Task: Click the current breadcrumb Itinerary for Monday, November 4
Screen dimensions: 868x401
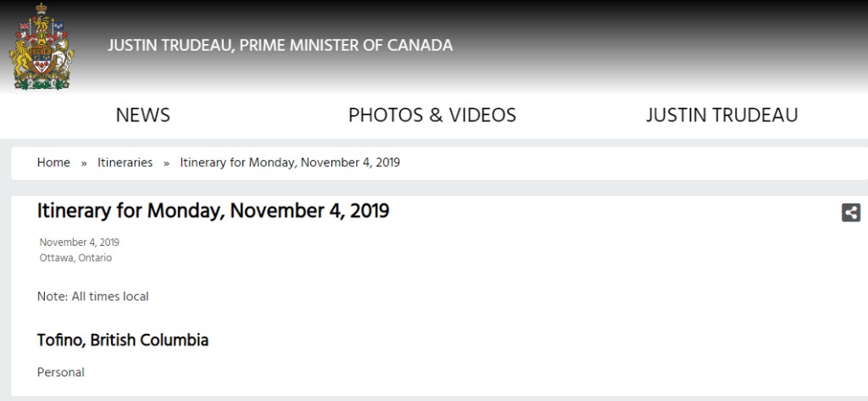Action: click(290, 163)
